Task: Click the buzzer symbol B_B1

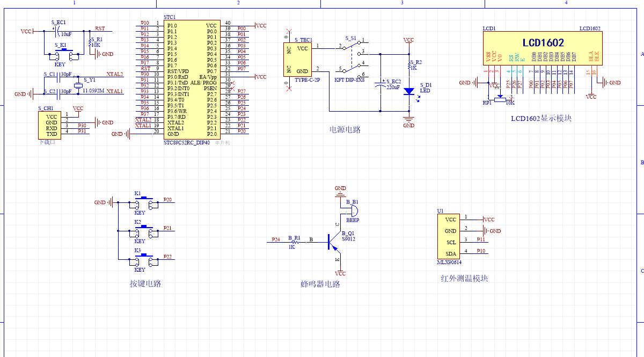Action: 353,210
